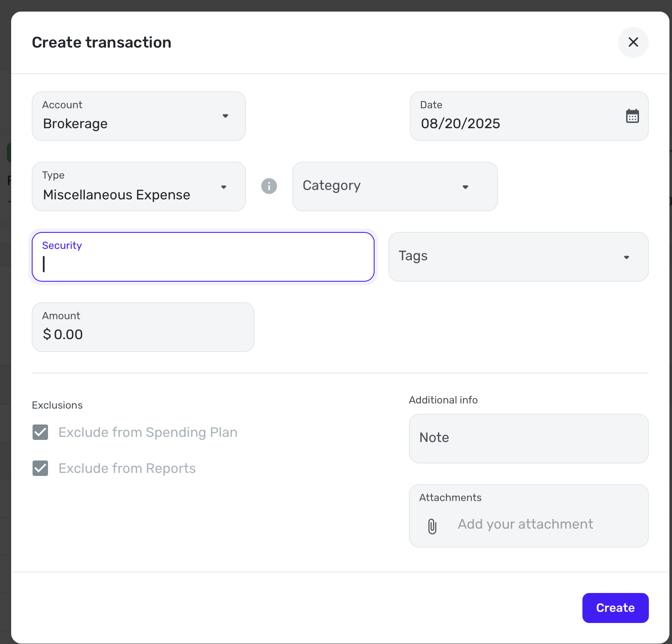Click the Category dropdown caret arrow
Image resolution: width=672 pixels, height=644 pixels.
pos(465,187)
